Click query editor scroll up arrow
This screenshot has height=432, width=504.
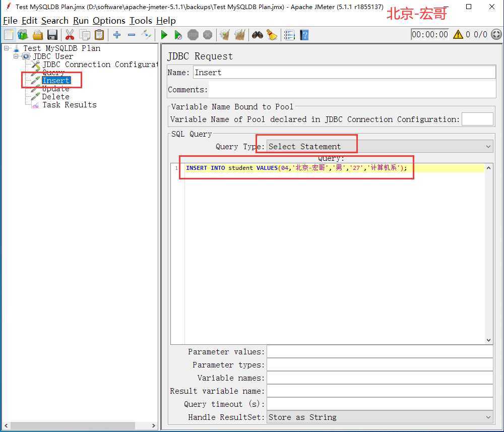click(488, 168)
